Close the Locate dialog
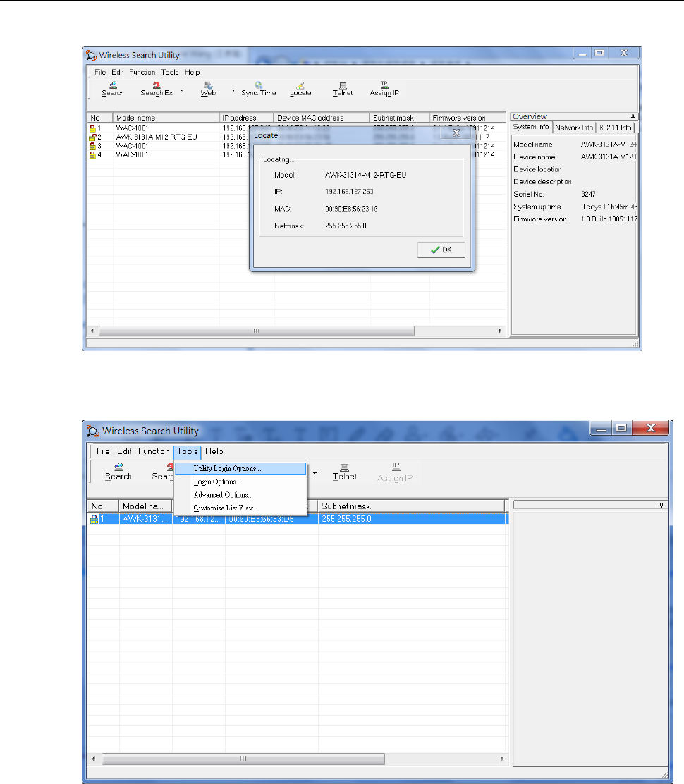The height and width of the screenshot is (784, 684). [456, 133]
